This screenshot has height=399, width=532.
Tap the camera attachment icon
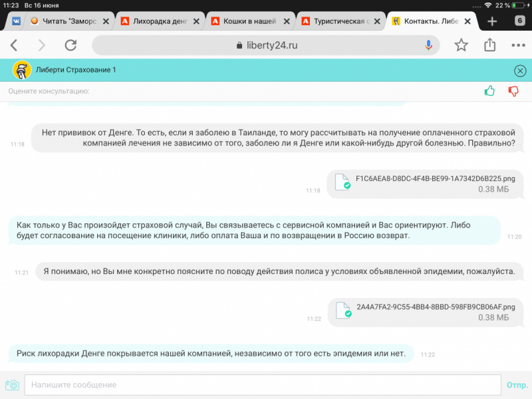[12, 385]
